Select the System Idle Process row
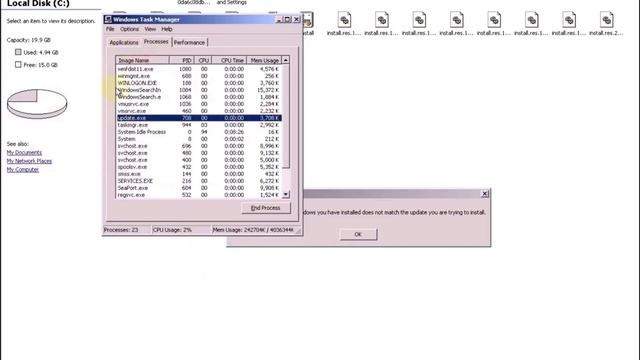640x360 pixels. pos(198,132)
